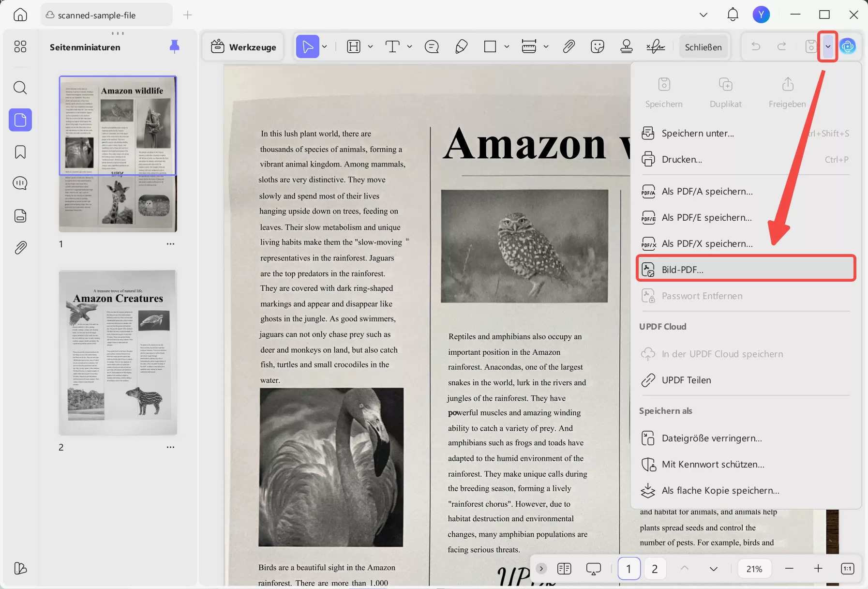Toggle the two-page reading view
This screenshot has width=868, height=589.
click(564, 569)
